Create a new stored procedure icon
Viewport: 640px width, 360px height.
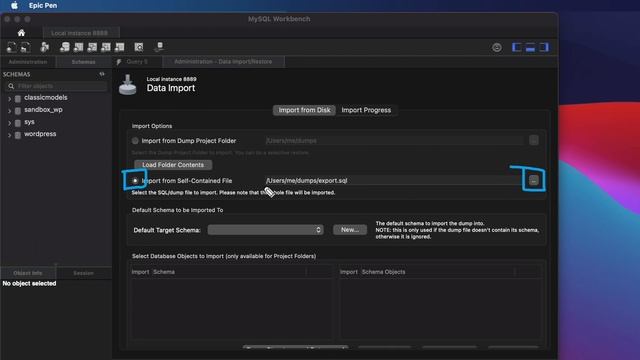(x=106, y=47)
